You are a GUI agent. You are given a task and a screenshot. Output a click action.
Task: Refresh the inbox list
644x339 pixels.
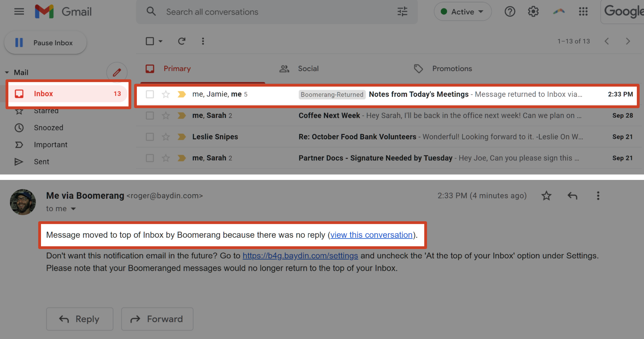(182, 41)
